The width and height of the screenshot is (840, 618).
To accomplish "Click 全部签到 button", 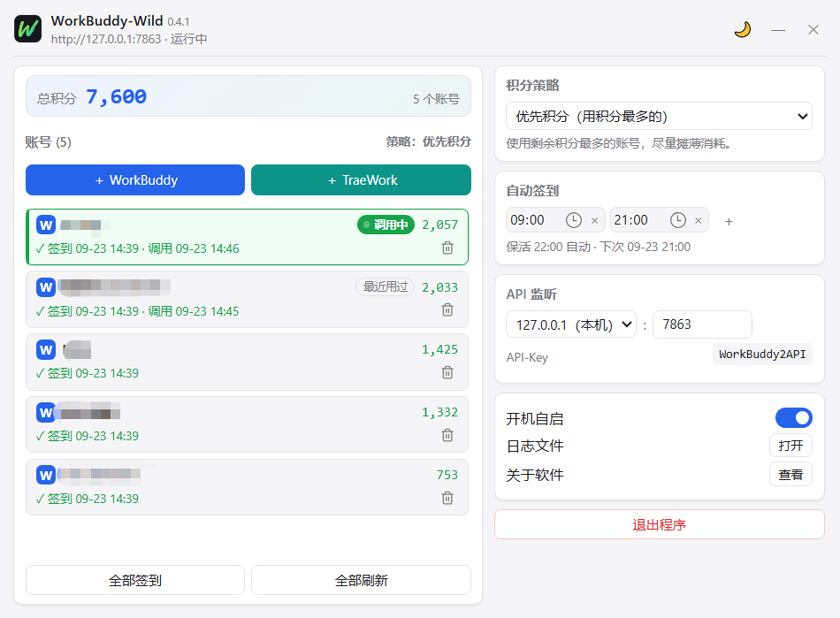I will point(135,580).
